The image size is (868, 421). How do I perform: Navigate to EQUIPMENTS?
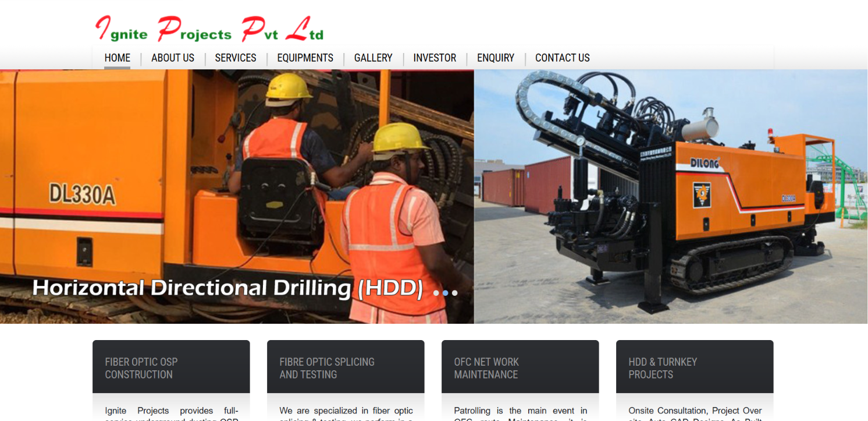[x=305, y=58]
